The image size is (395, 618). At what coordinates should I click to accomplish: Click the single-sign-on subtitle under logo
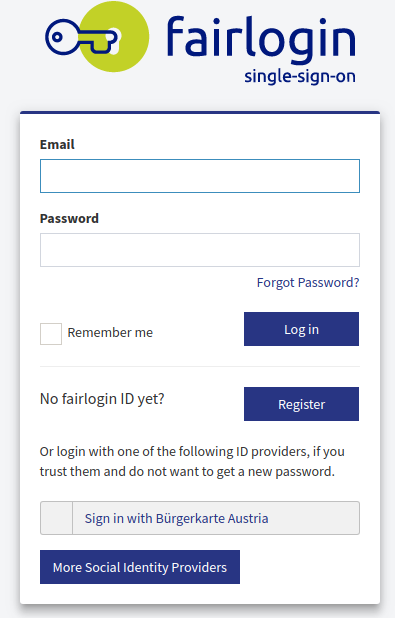tap(300, 76)
